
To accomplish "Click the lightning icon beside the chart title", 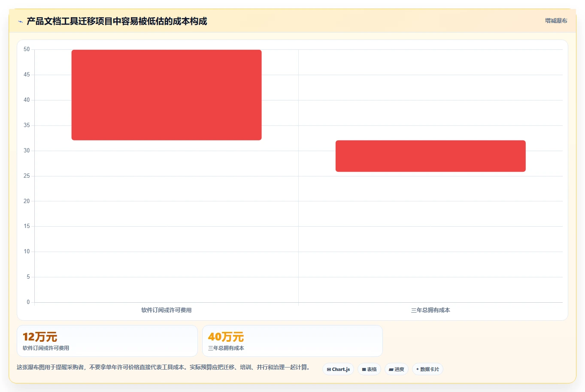I will pos(20,21).
